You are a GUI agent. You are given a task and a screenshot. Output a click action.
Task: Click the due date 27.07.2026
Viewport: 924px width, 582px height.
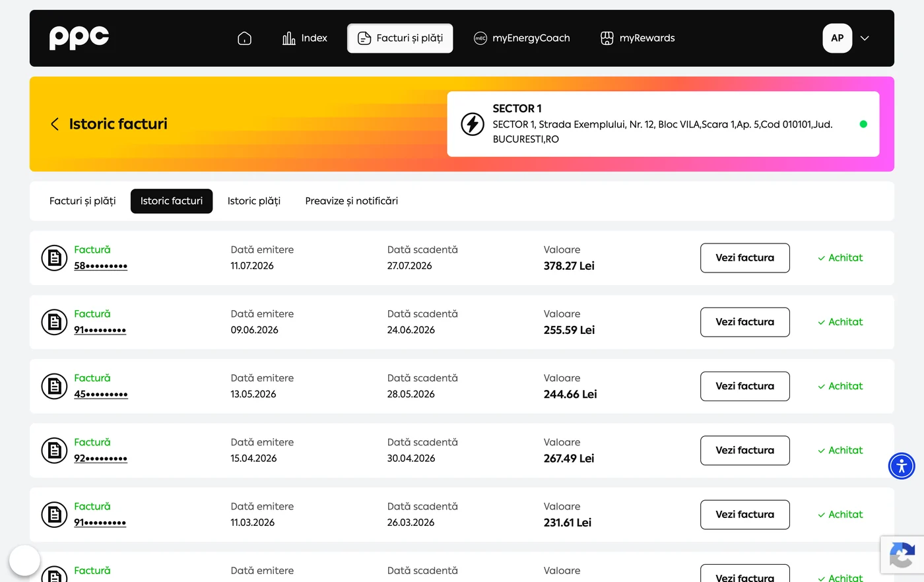click(409, 266)
